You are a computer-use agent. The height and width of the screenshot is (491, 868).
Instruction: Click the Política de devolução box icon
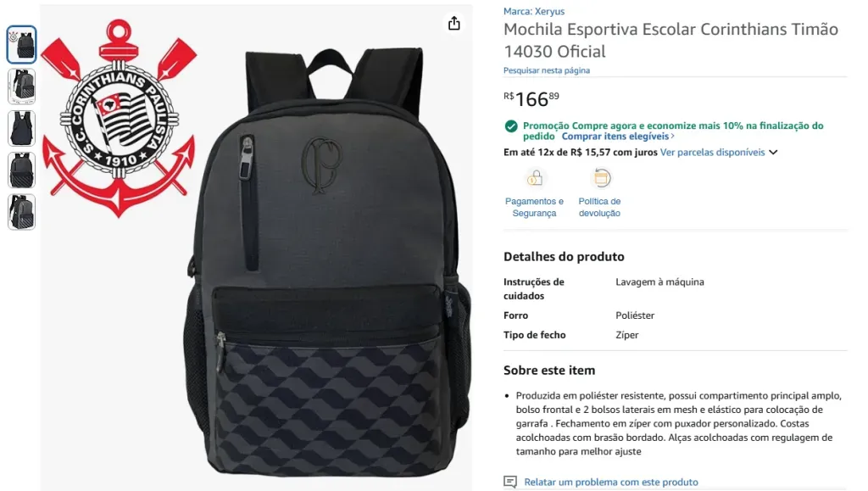coord(601,178)
